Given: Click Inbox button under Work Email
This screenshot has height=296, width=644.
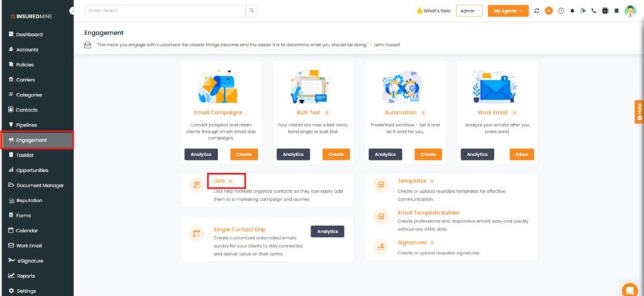Looking at the screenshot, I should tap(521, 154).
